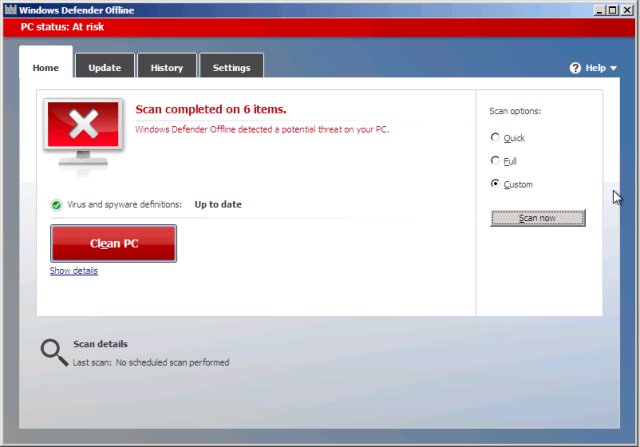The image size is (640, 447).
Task: Click the red Clean PC button
Action: tap(113, 243)
